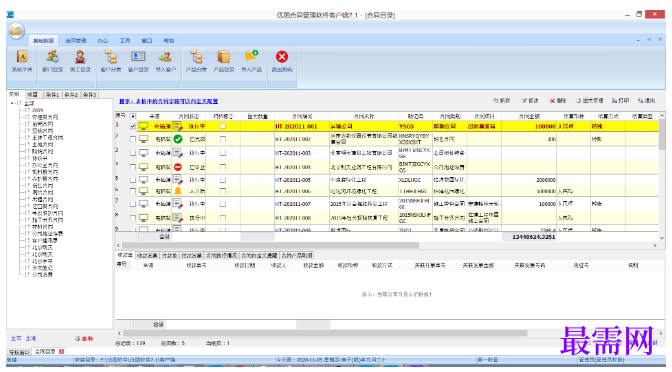Open the 工具 ribbon tab

click(x=125, y=41)
